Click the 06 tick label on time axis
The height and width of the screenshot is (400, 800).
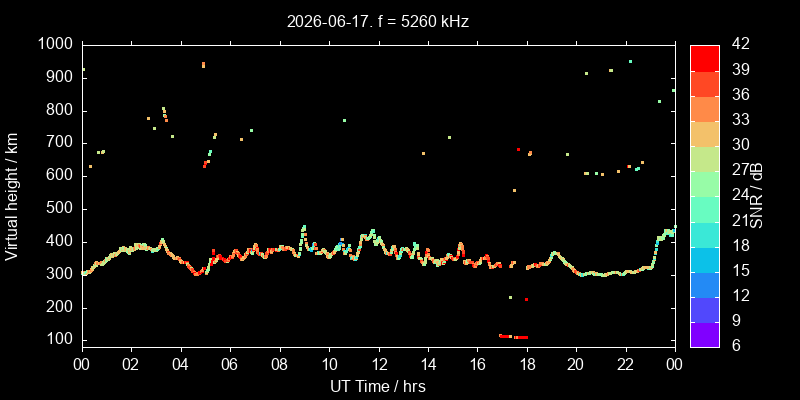click(230, 363)
